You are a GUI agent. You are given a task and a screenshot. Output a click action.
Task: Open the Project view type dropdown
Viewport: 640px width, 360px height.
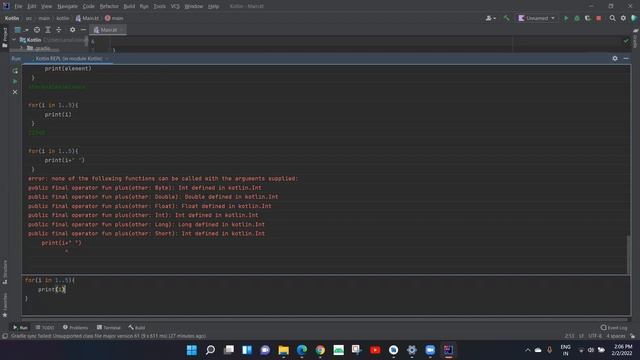(x=21, y=30)
